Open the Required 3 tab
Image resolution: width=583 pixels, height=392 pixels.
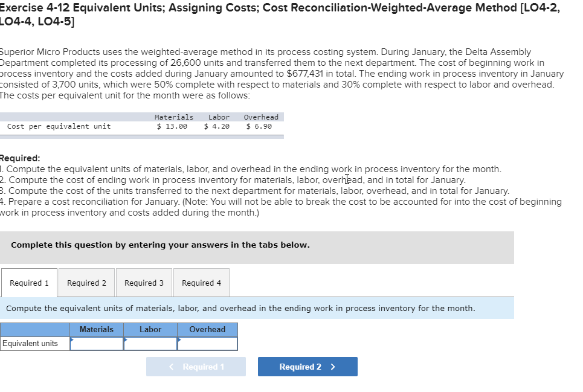pos(143,282)
